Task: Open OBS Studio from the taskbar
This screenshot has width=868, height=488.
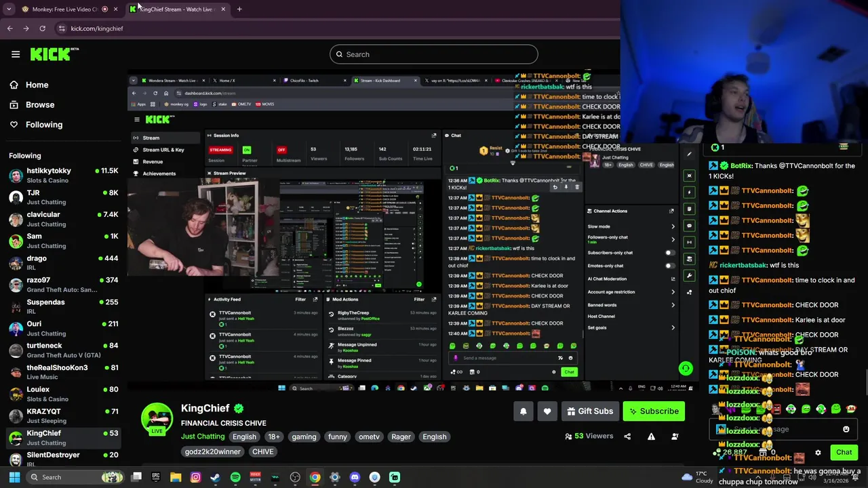Action: (x=295, y=477)
